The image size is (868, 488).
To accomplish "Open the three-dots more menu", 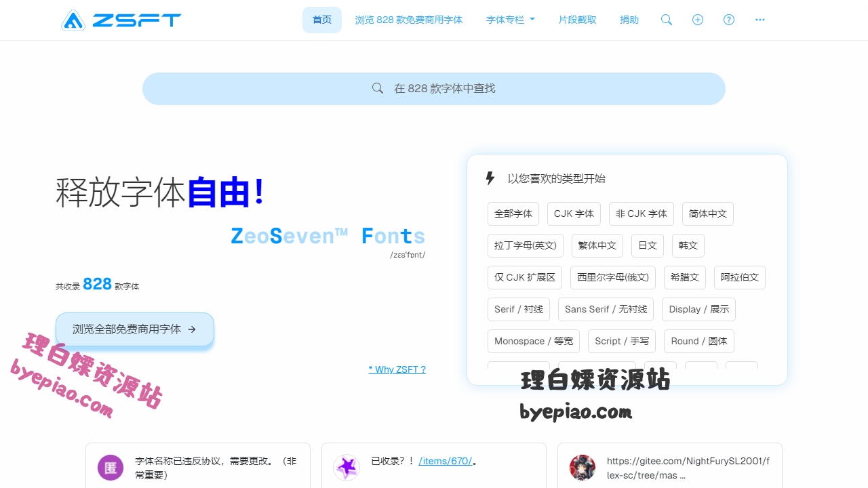I will click(x=760, y=20).
